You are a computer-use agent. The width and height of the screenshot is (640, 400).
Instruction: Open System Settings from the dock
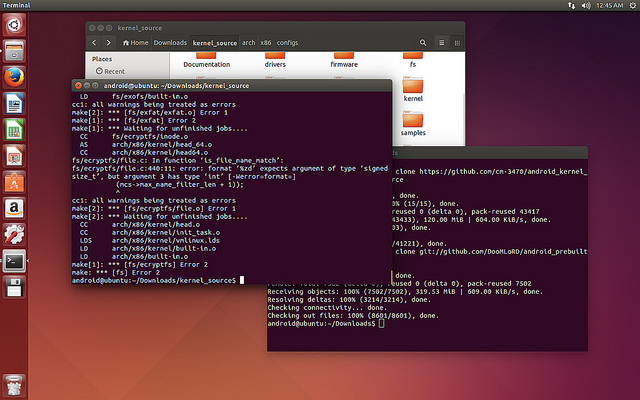14,234
